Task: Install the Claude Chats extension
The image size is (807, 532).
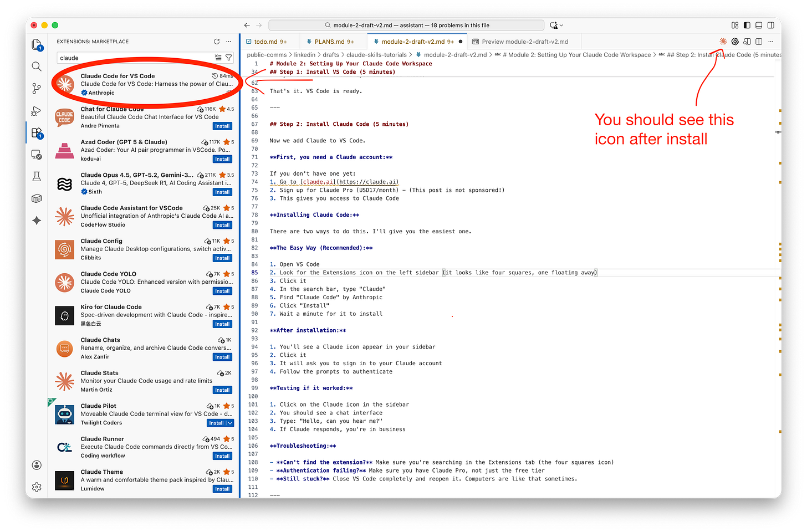Action: click(x=222, y=357)
